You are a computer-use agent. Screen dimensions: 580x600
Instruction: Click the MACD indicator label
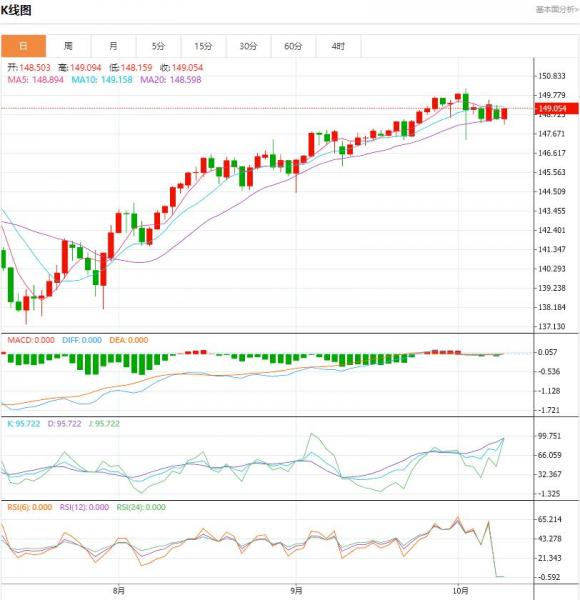pos(31,340)
